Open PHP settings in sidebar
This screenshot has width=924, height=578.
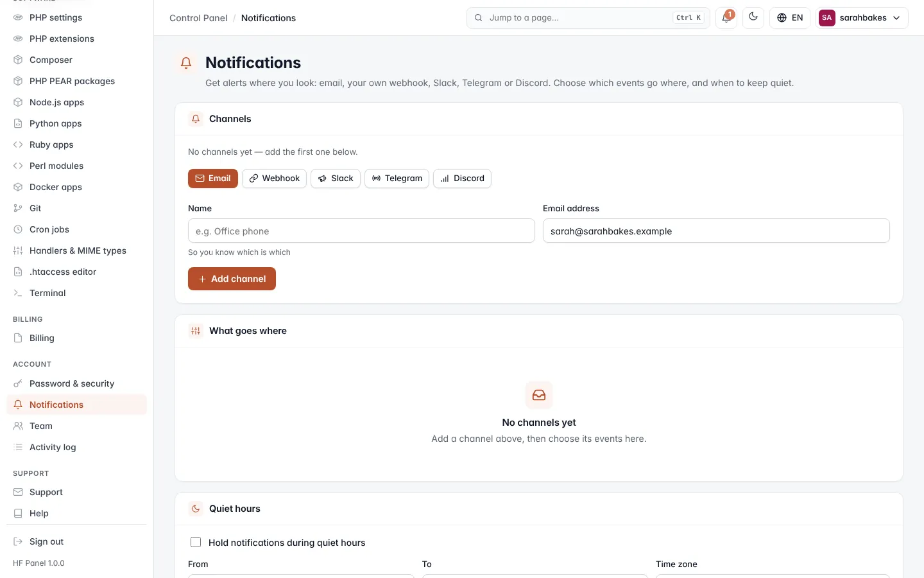[x=76, y=17]
